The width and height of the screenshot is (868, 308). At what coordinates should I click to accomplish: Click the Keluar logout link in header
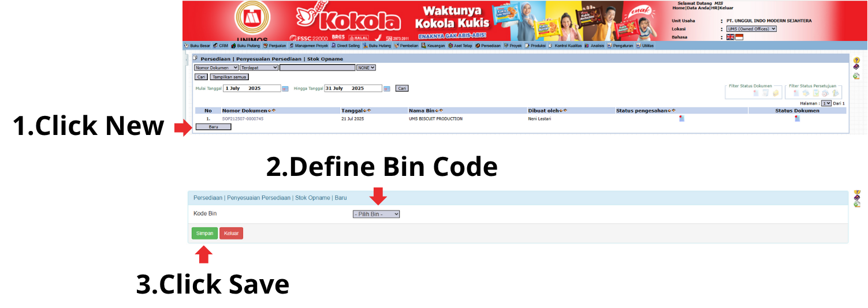(x=727, y=8)
